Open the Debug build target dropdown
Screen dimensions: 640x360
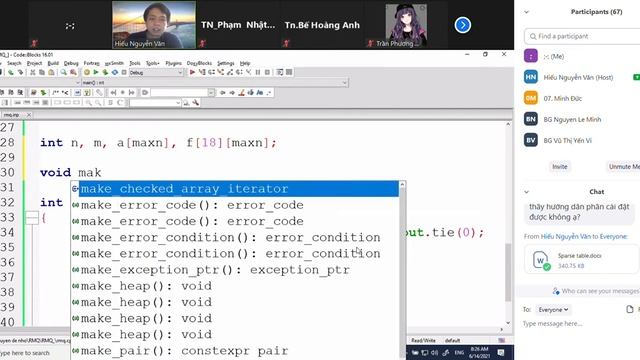(x=156, y=72)
